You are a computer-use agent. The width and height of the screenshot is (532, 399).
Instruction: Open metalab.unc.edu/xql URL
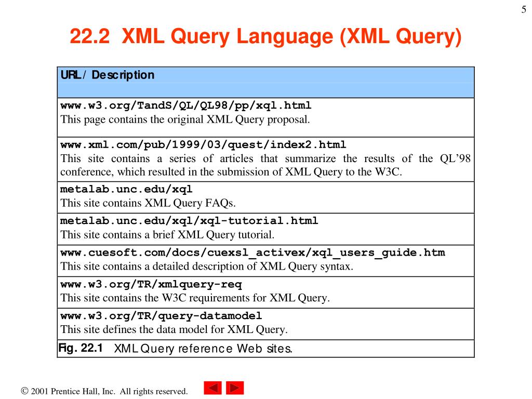[126, 189]
